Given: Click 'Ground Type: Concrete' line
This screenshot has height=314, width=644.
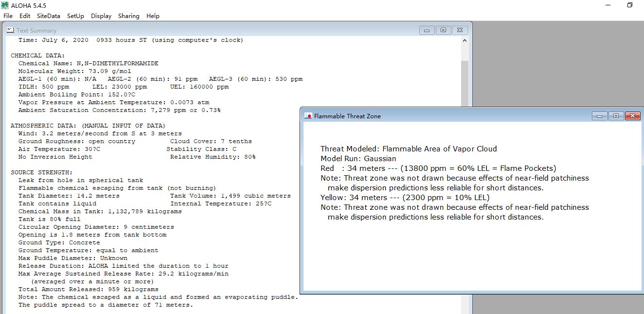Looking at the screenshot, I should [x=59, y=242].
